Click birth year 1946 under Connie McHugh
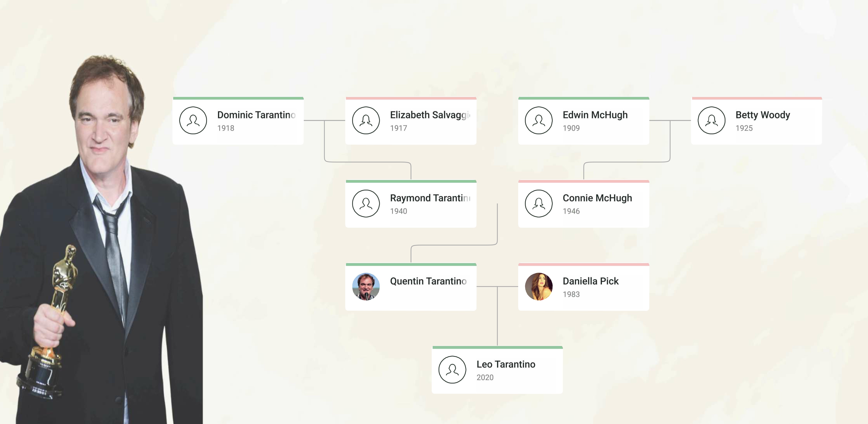The height and width of the screenshot is (424, 868). click(571, 211)
